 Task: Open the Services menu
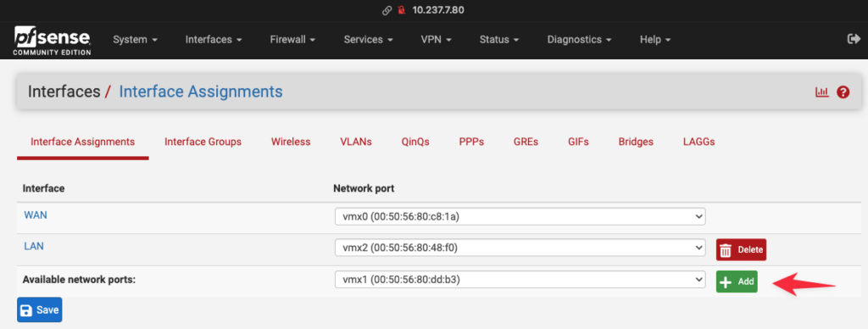pyautogui.click(x=368, y=40)
